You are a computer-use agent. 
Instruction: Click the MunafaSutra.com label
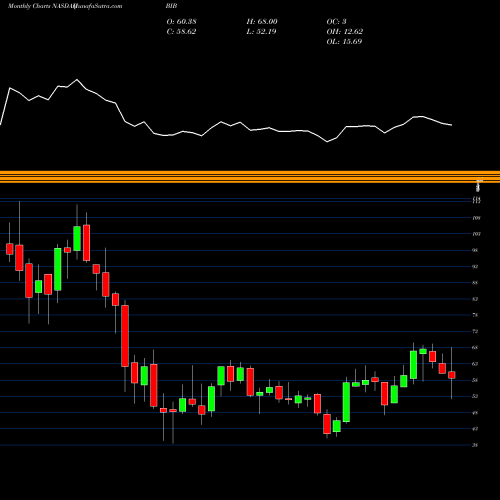98,6
